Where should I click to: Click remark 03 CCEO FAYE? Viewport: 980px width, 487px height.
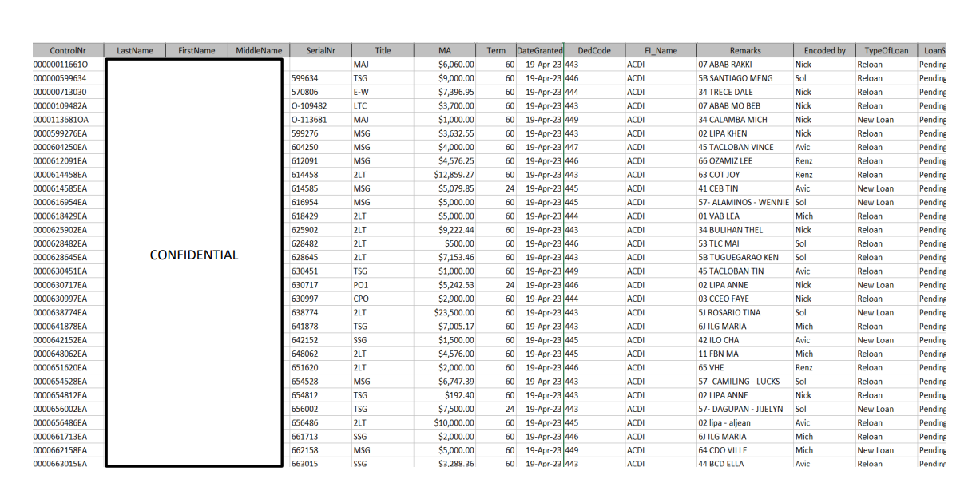pos(745,299)
